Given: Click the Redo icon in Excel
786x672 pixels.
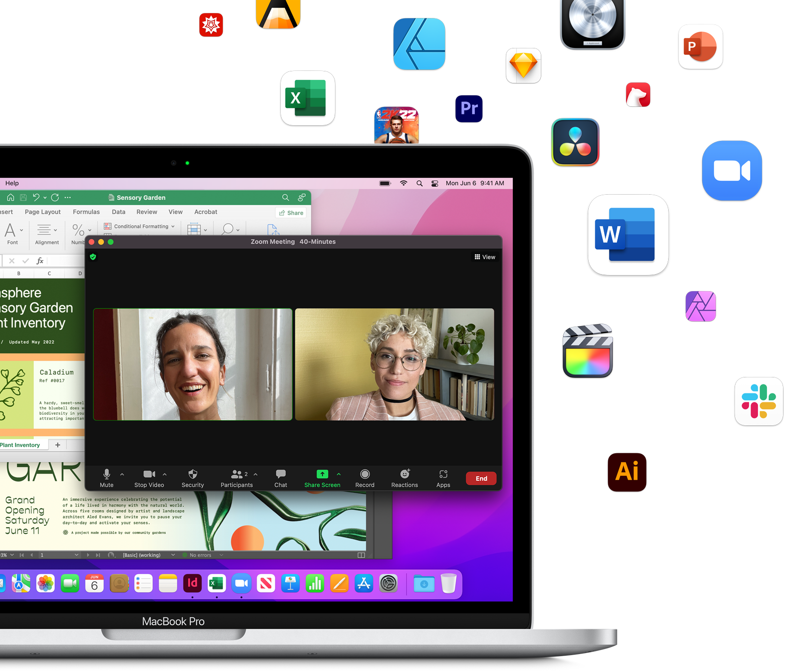Looking at the screenshot, I should (x=55, y=197).
